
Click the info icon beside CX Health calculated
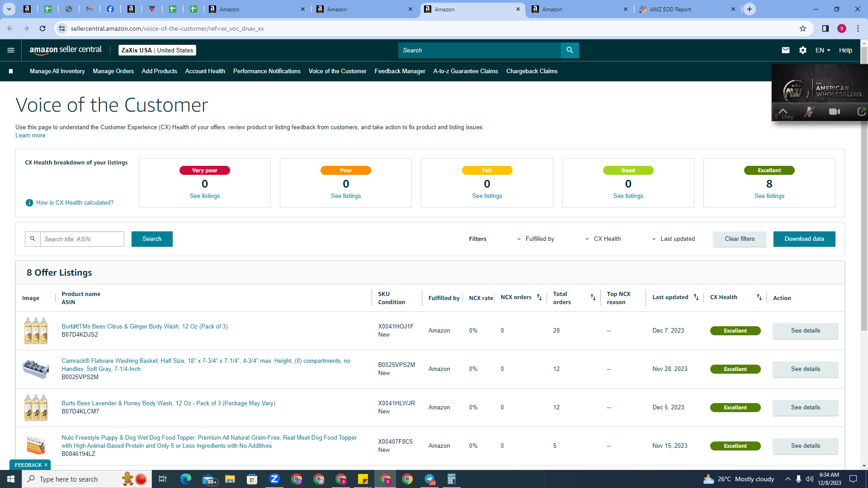tap(29, 203)
